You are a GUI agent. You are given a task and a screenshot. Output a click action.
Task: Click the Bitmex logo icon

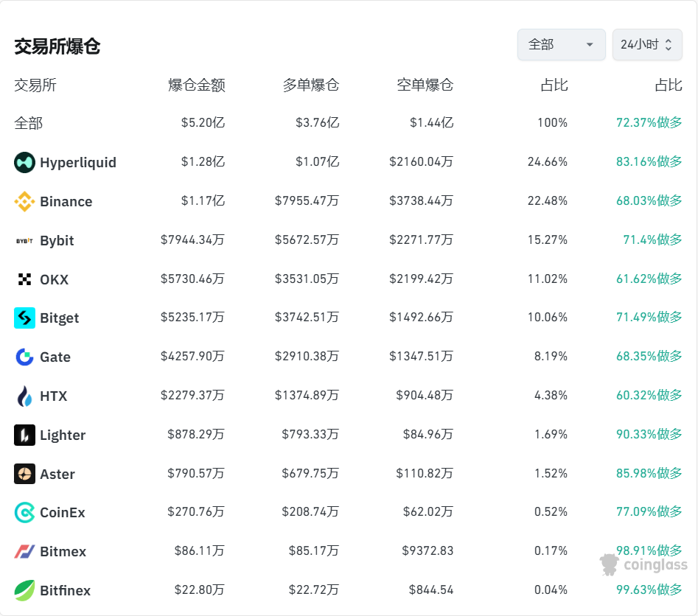click(24, 551)
